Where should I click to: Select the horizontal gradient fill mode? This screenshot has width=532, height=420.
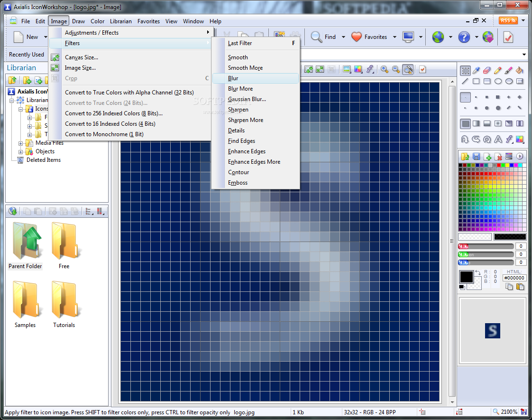476,123
